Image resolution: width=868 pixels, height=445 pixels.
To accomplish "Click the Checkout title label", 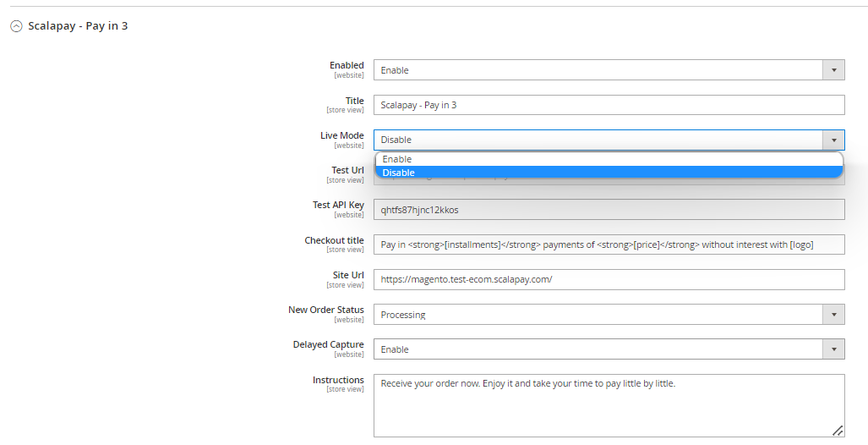I will point(335,240).
